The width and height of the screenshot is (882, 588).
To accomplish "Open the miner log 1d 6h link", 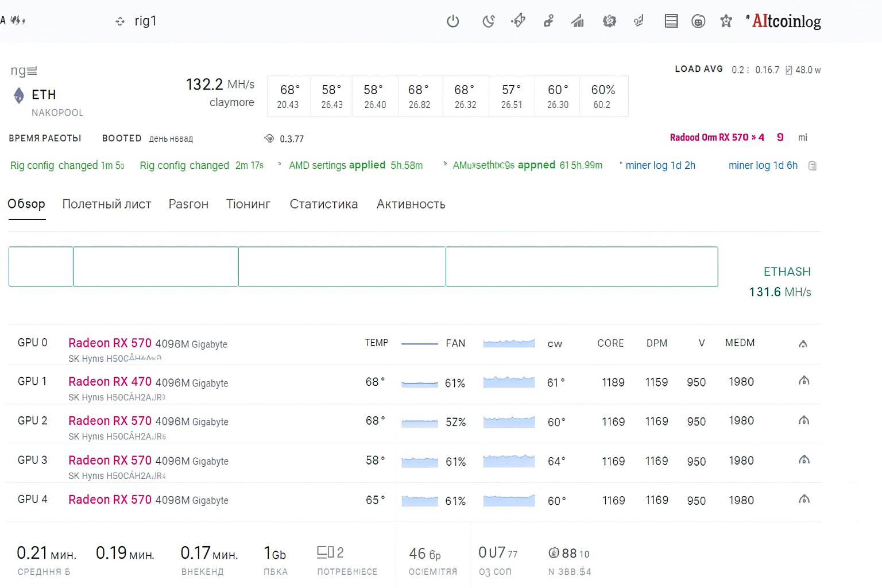I will 763,165.
